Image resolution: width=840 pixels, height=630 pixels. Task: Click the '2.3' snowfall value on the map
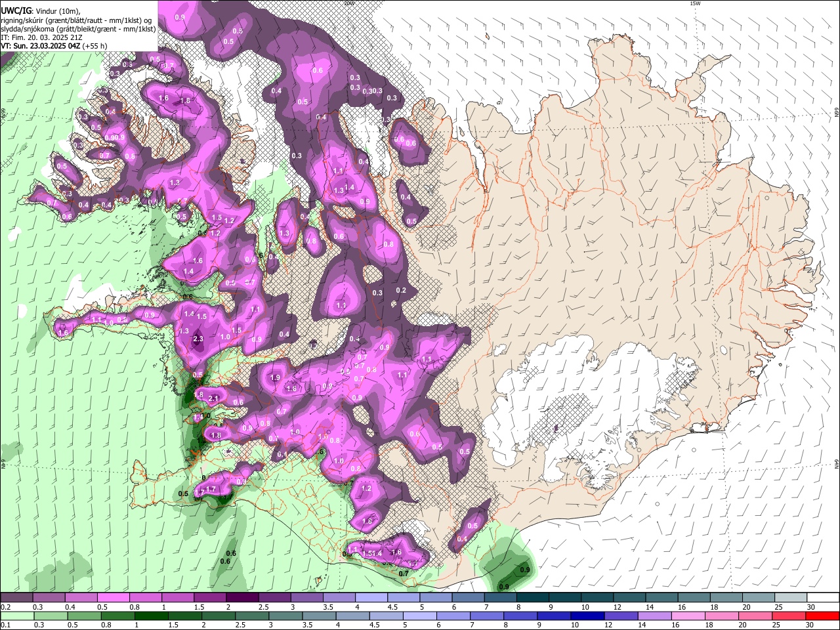point(199,339)
